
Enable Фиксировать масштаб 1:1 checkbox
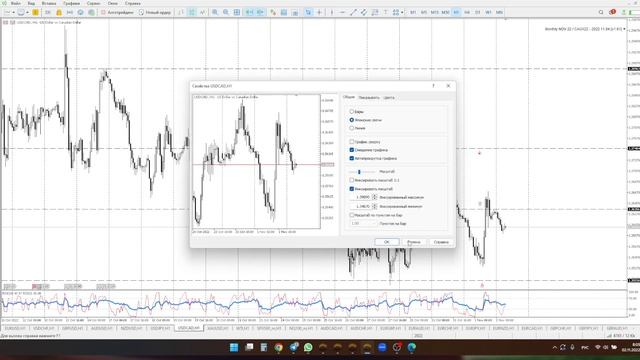pyautogui.click(x=351, y=180)
